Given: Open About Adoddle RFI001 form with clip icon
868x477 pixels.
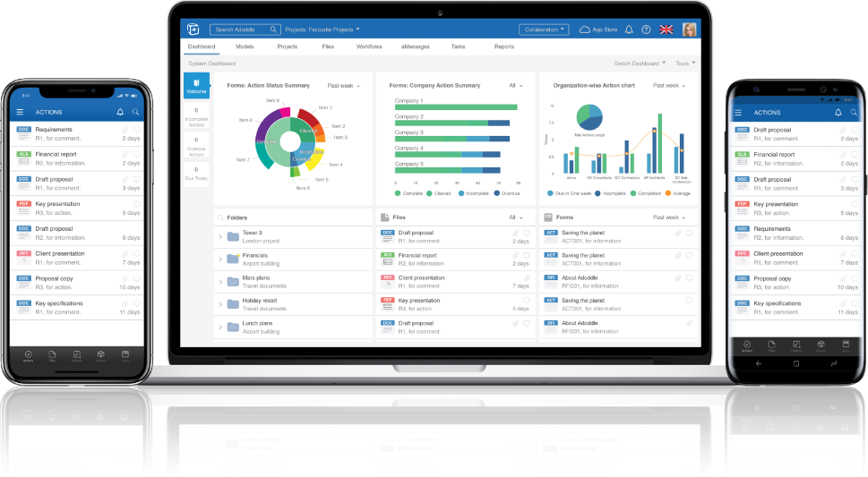Looking at the screenshot, I should point(618,327).
